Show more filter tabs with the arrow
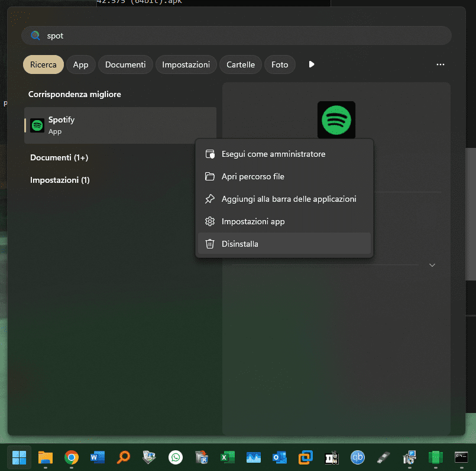The width and height of the screenshot is (476, 471). click(x=312, y=64)
